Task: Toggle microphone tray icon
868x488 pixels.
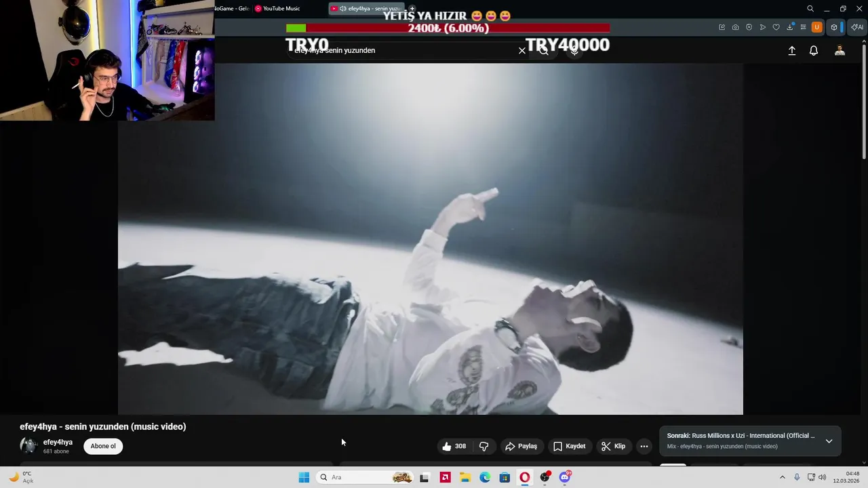Action: point(797,477)
